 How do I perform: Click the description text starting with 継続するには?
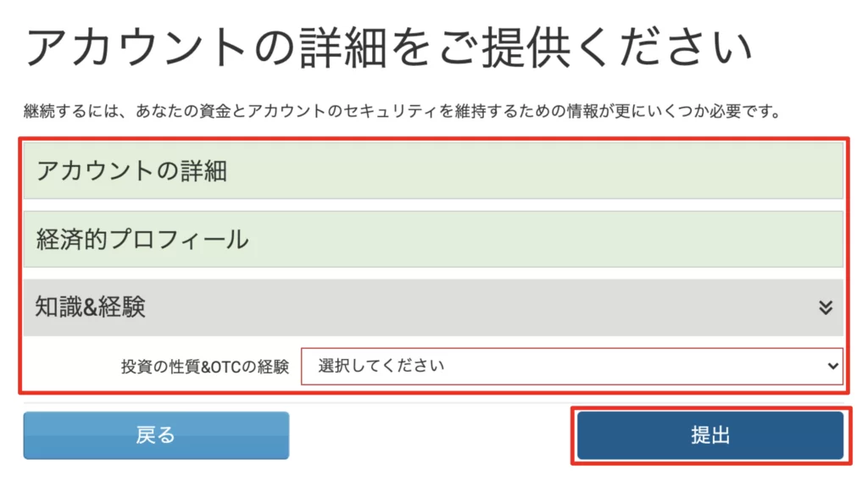[403, 111]
